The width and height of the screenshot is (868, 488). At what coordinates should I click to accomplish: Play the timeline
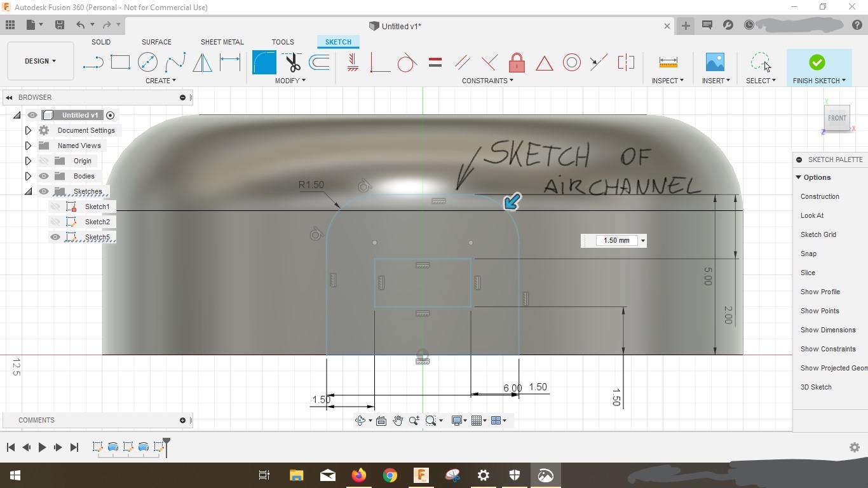[x=42, y=447]
